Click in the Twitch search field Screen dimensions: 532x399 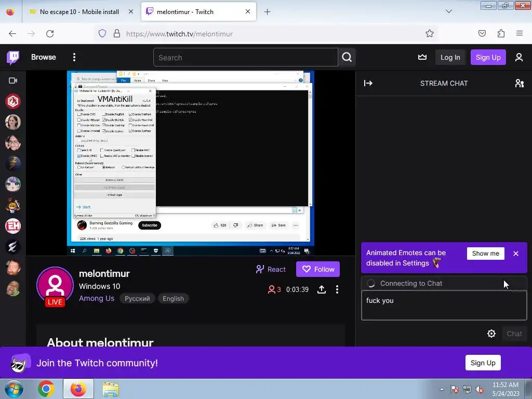click(x=245, y=57)
